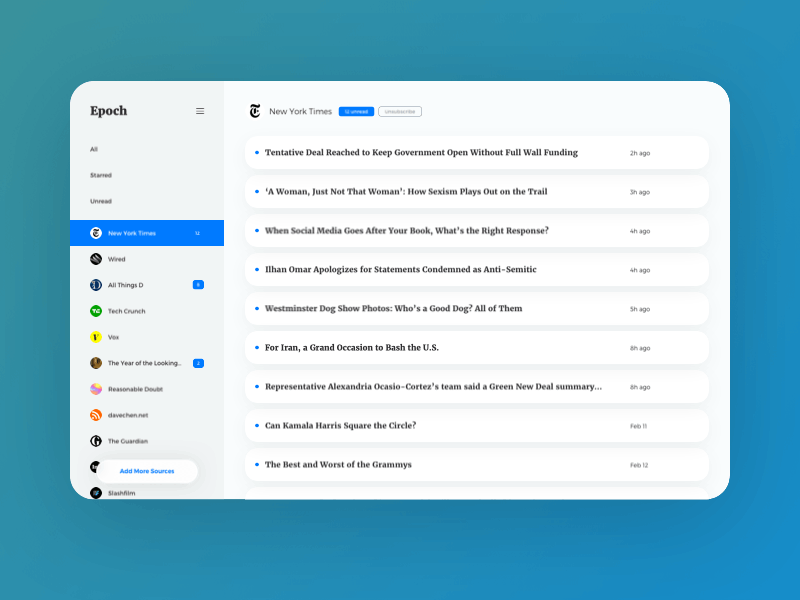Click the Vox source icon

[x=95, y=337]
